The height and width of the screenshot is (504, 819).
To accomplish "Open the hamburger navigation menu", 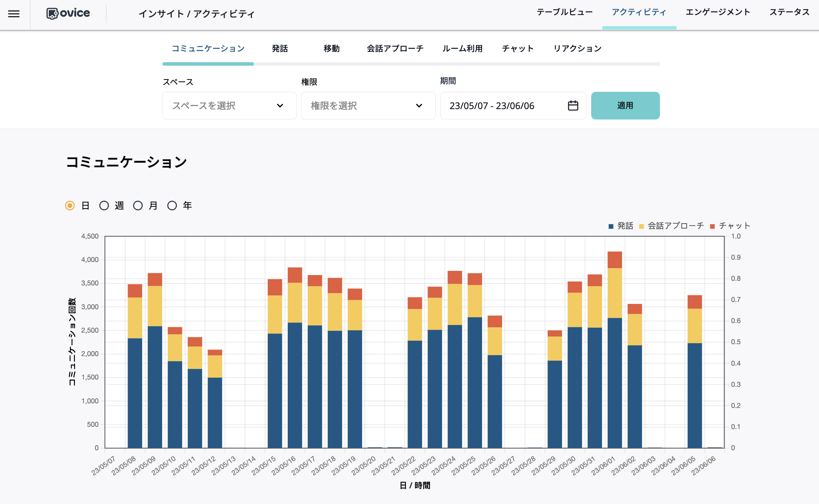I will click(14, 14).
